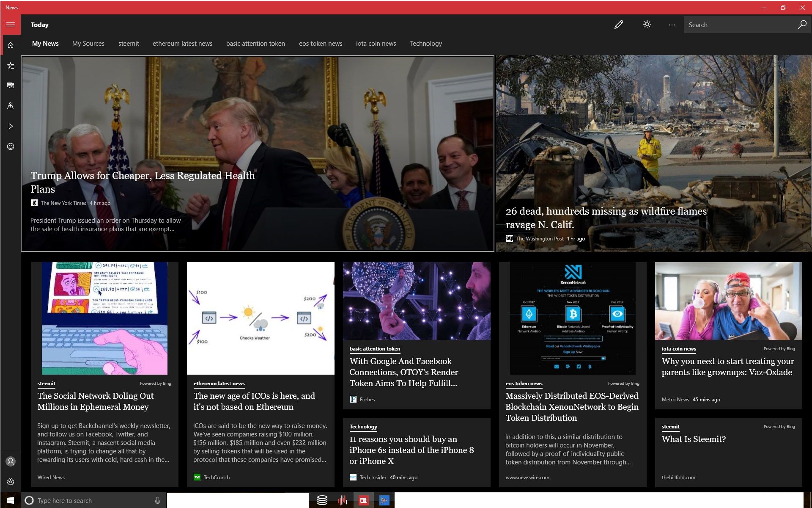This screenshot has height=508, width=812.
Task: Click the Washington Post source icon
Action: (510, 239)
